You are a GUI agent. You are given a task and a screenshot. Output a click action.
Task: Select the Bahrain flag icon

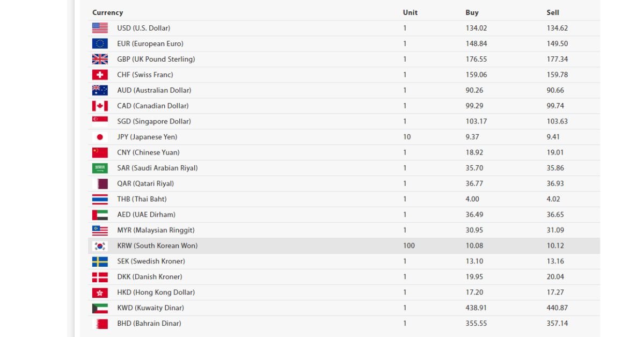tap(100, 324)
